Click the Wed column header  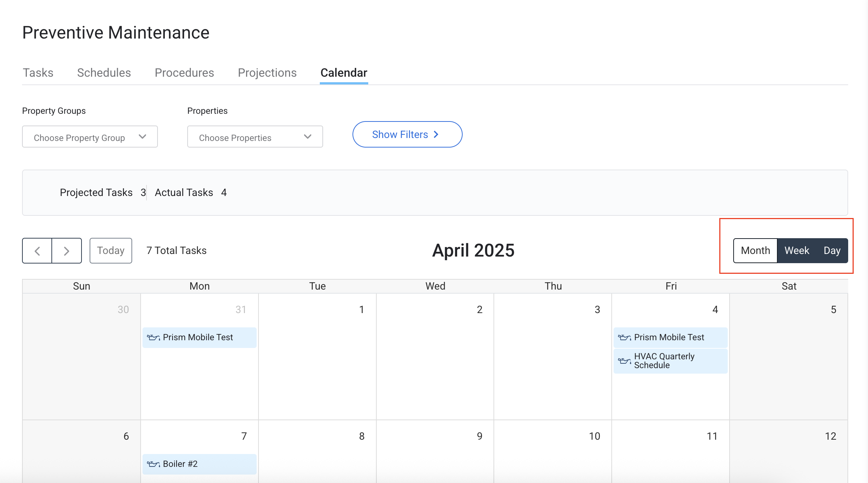click(x=435, y=286)
